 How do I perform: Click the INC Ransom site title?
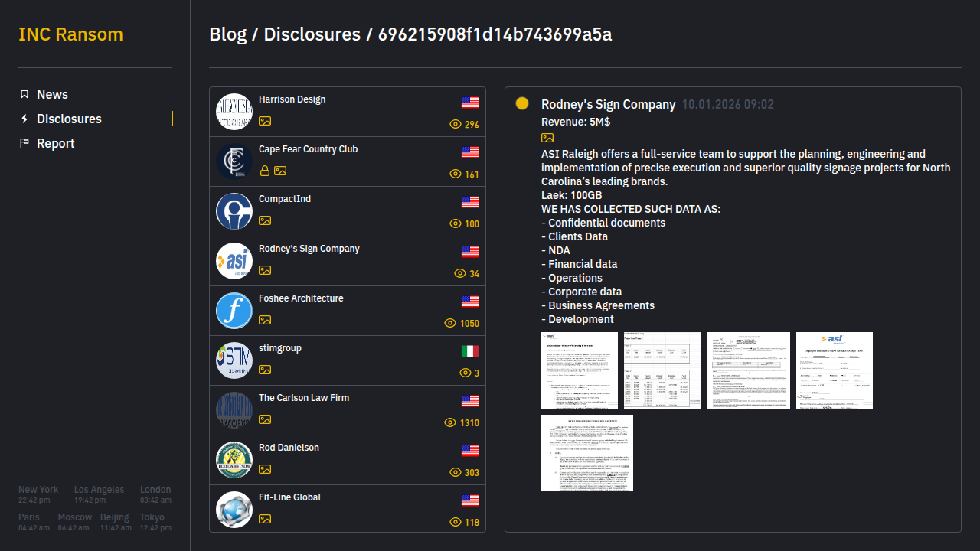(70, 34)
